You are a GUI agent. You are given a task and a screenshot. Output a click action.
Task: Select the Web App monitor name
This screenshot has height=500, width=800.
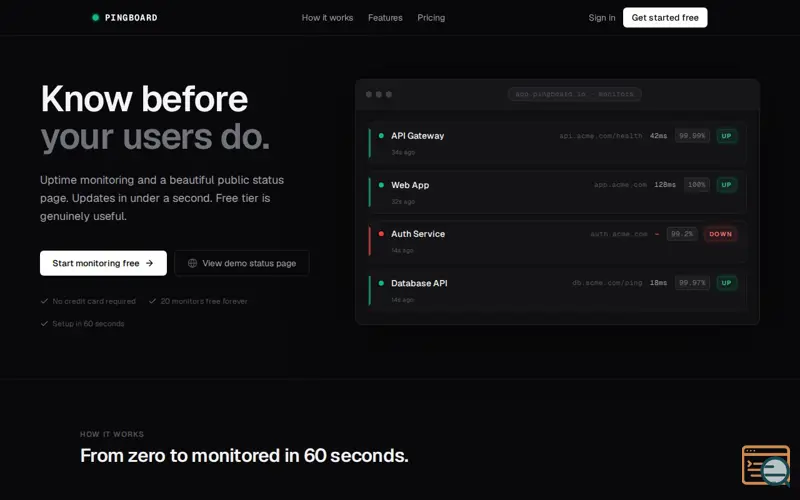point(410,185)
